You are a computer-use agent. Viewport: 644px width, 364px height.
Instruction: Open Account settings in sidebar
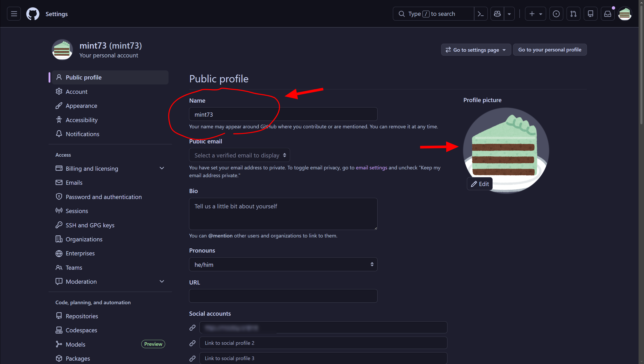pyautogui.click(x=110, y=91)
